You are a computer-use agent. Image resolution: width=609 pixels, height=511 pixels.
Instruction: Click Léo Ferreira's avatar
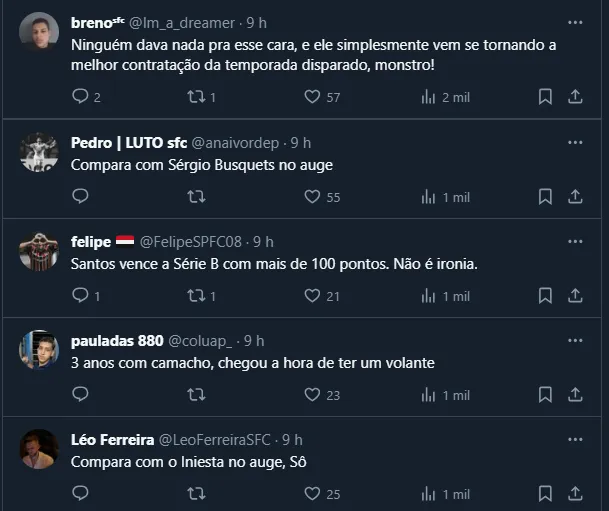39,450
